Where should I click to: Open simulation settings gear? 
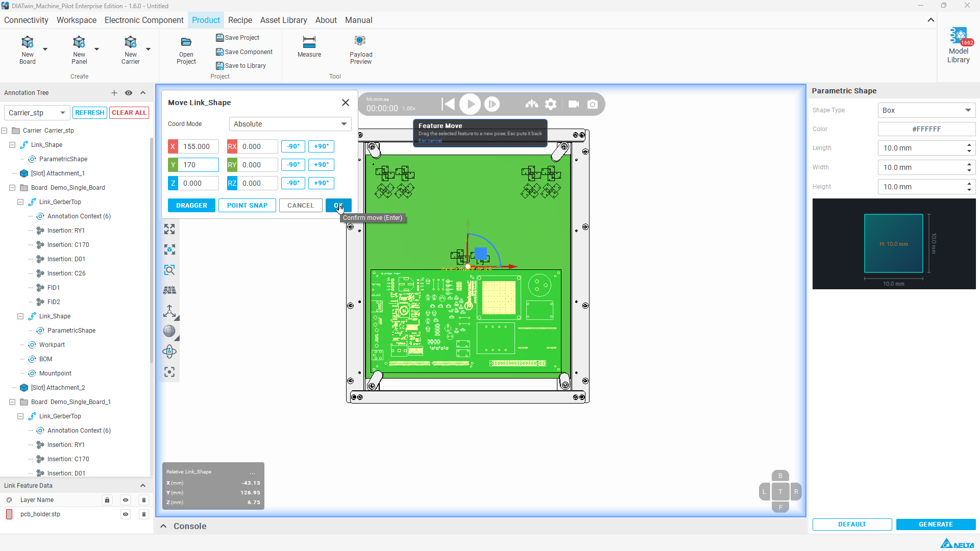click(551, 104)
